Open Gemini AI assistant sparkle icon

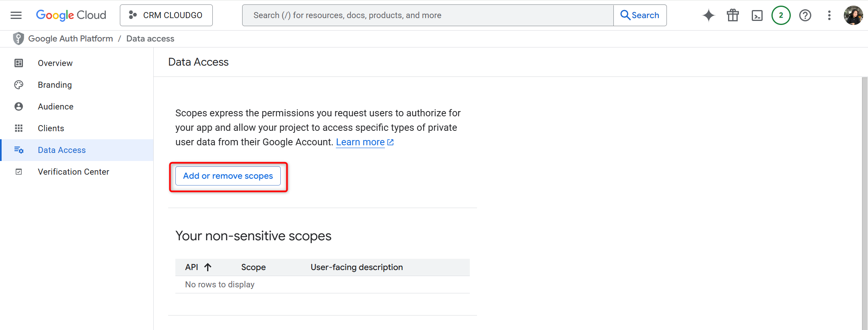(708, 15)
